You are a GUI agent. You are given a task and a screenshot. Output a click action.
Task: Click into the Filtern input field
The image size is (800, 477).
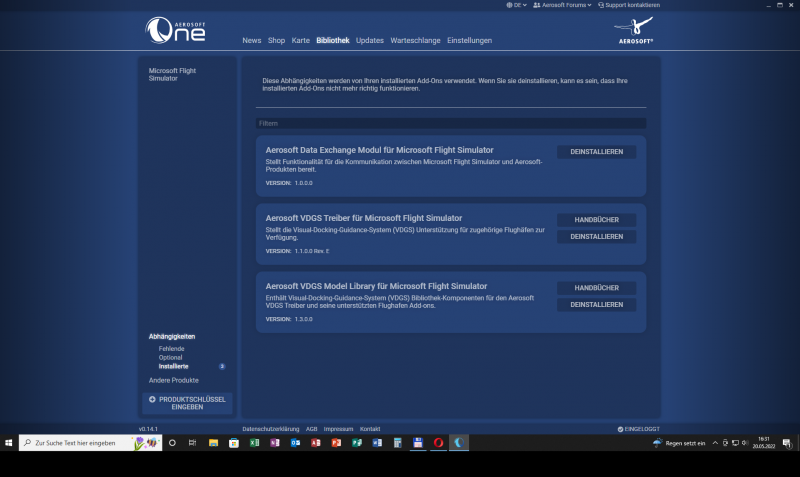(451, 123)
